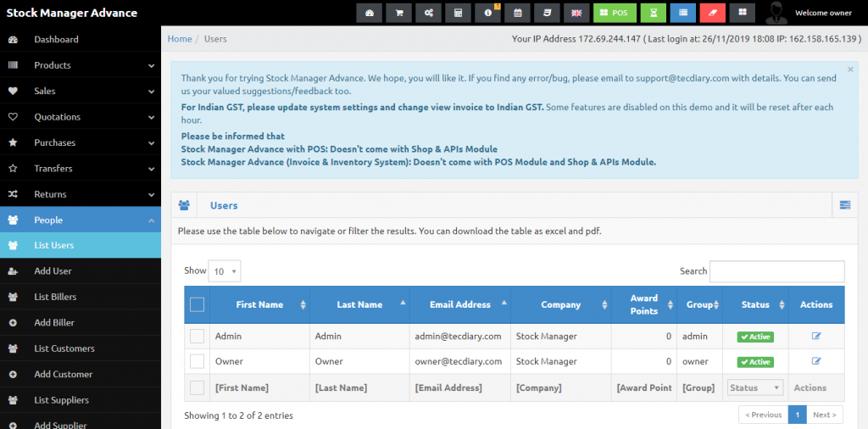
Task: Focus the [Last Name] filter field
Action: click(359, 388)
